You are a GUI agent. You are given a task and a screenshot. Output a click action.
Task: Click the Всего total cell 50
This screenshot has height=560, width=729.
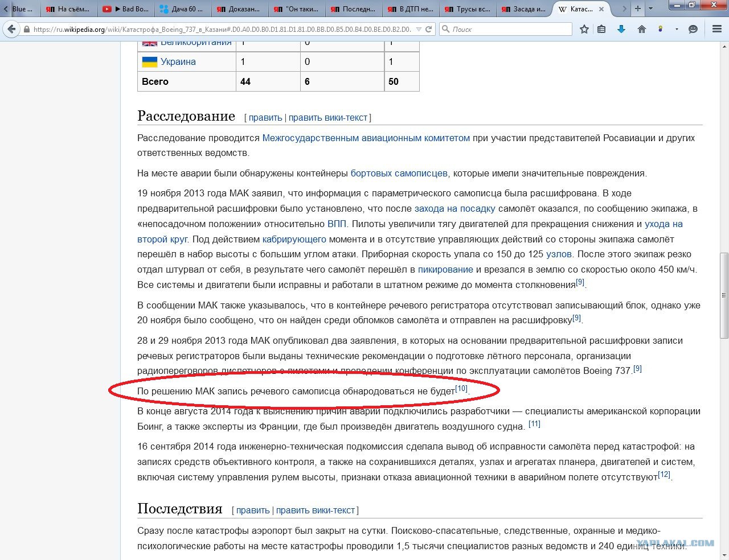pyautogui.click(x=402, y=81)
